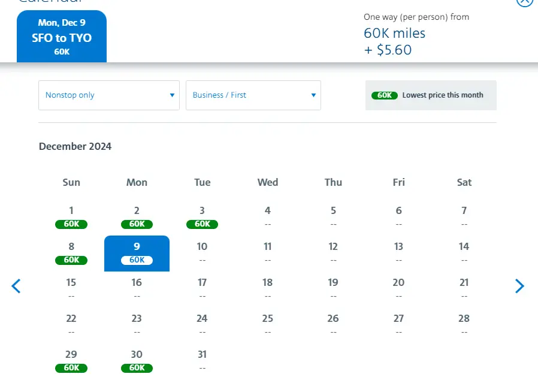Go to the previous month with left arrow
The width and height of the screenshot is (538, 392).
pyautogui.click(x=16, y=287)
